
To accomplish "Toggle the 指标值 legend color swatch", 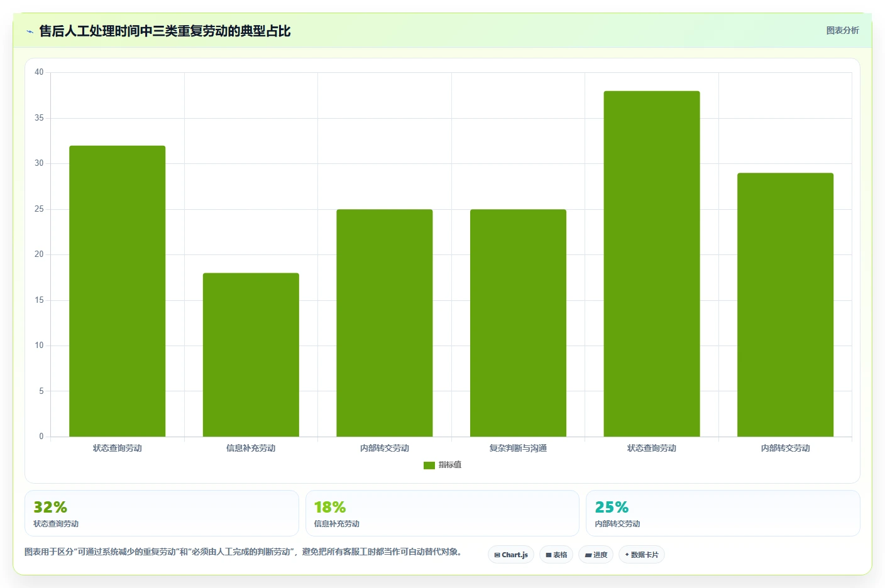I will 429,465.
